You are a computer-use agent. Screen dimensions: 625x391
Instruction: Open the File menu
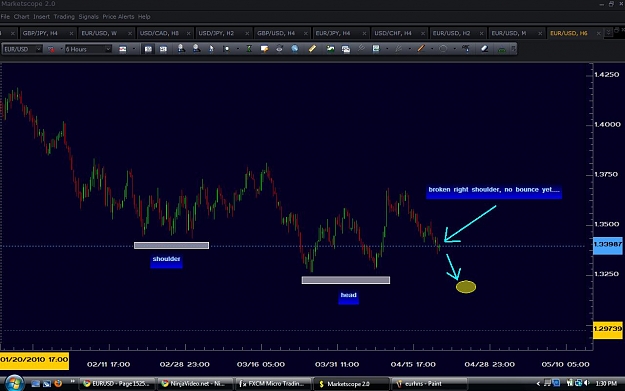pyautogui.click(x=5, y=17)
